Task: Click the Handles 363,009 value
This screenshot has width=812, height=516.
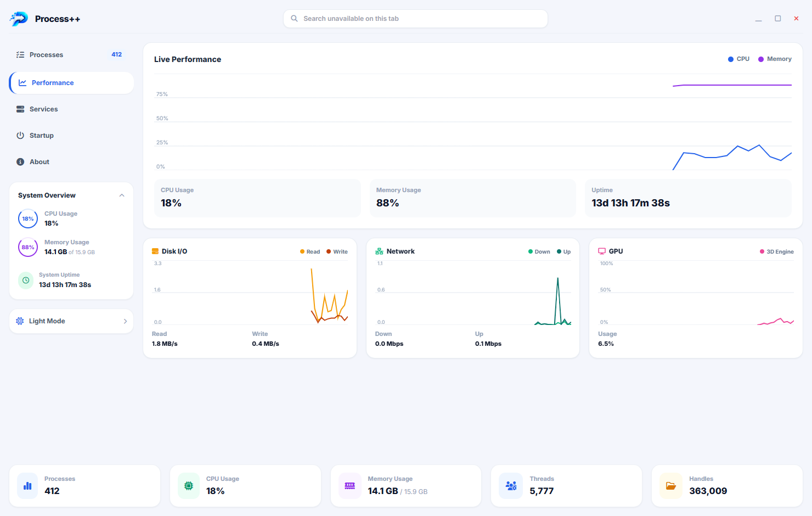Action: (708, 491)
